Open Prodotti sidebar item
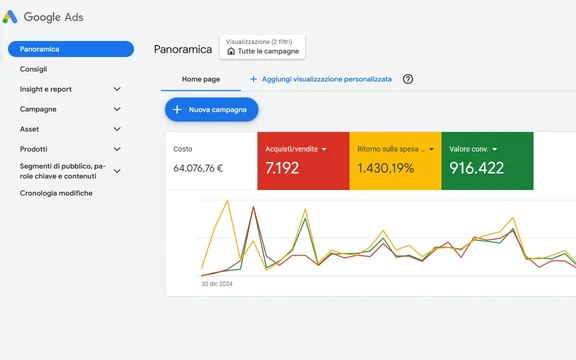This screenshot has height=360, width=576. click(x=33, y=149)
